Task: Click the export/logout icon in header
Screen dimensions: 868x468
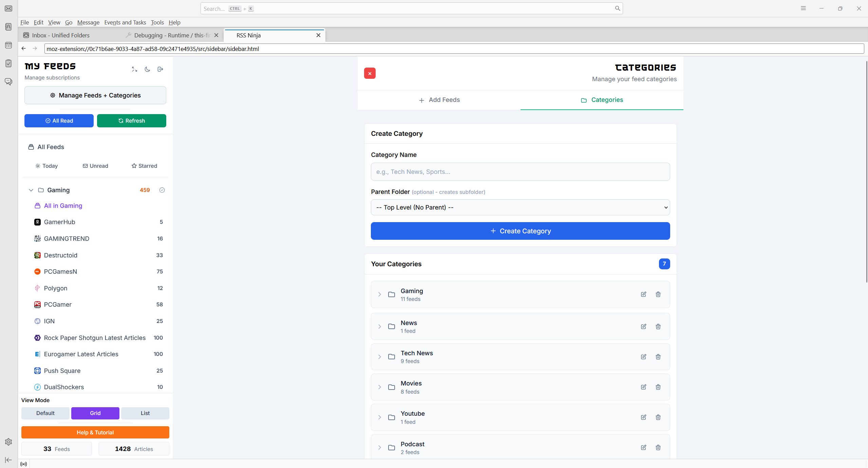Action: pyautogui.click(x=161, y=69)
